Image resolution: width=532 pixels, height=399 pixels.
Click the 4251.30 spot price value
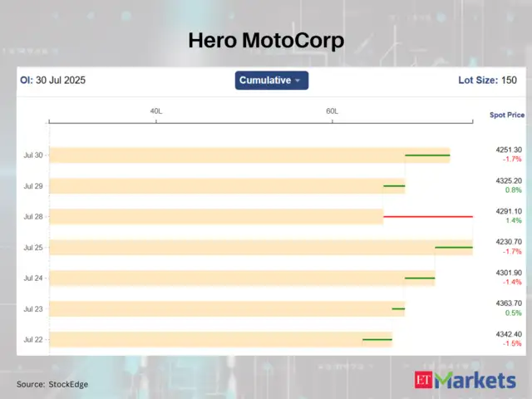click(x=509, y=150)
